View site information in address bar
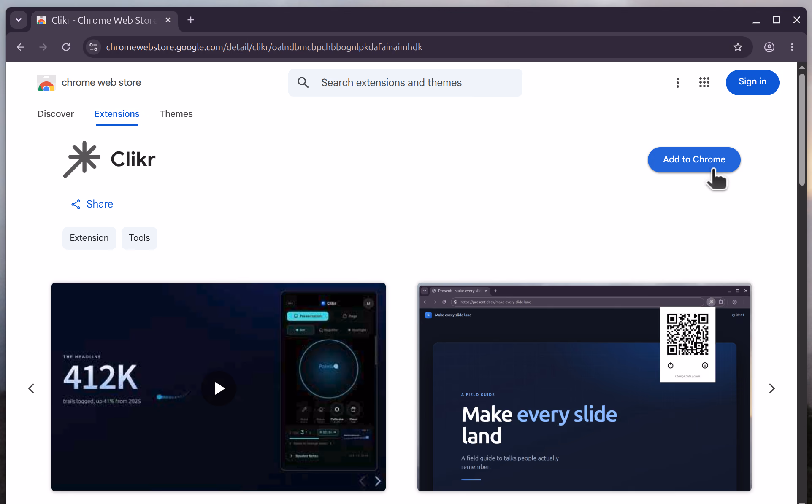 click(x=94, y=47)
